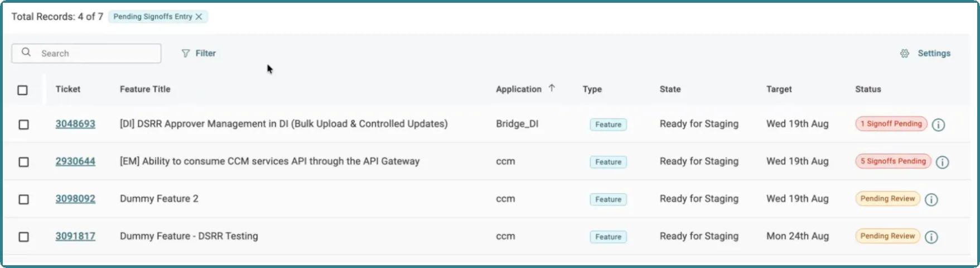Click the Target column header

pyautogui.click(x=779, y=89)
